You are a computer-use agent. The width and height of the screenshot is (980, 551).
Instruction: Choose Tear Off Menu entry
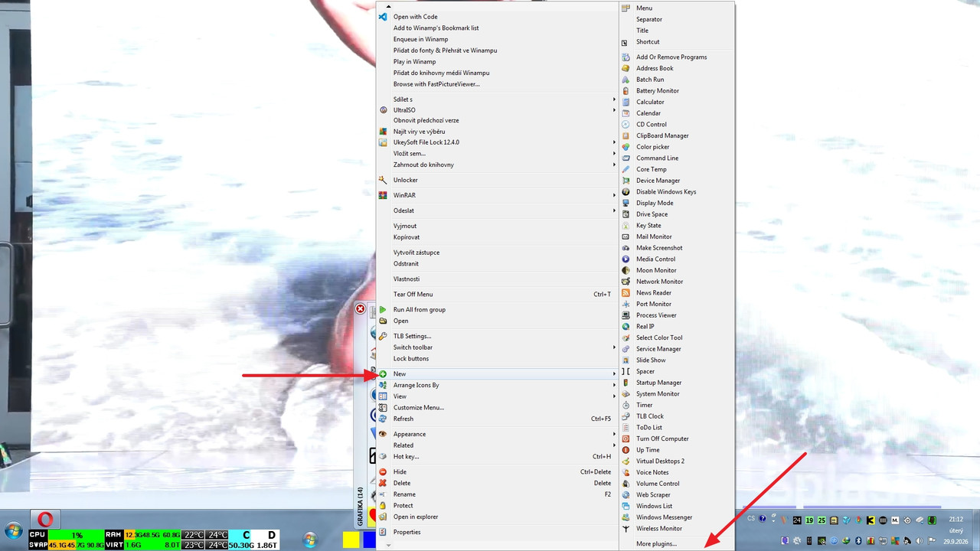tap(497, 294)
